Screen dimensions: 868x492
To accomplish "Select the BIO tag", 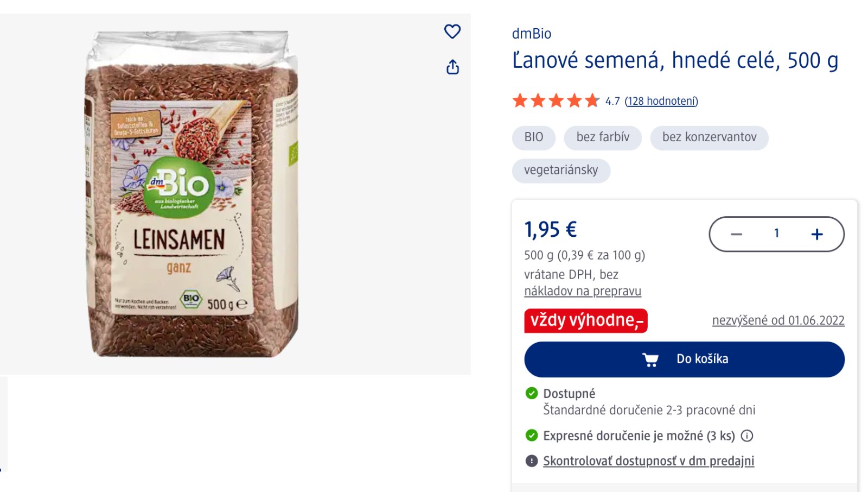I will pyautogui.click(x=533, y=137).
